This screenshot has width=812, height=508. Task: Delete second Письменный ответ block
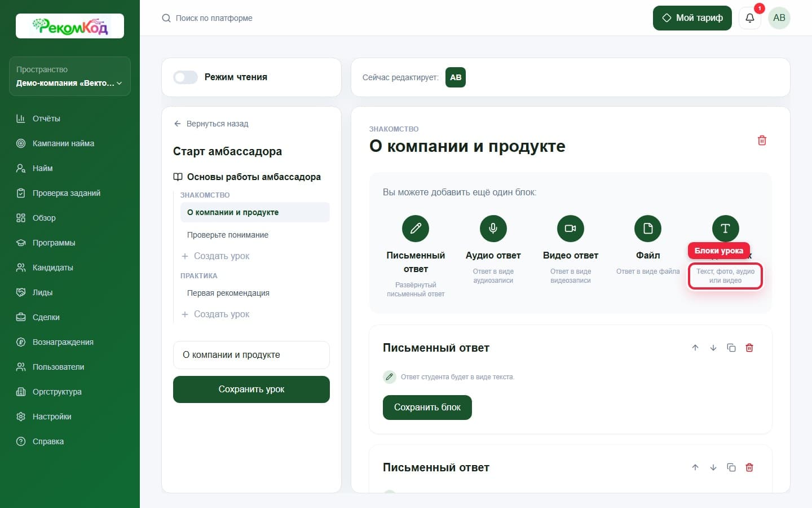(749, 467)
